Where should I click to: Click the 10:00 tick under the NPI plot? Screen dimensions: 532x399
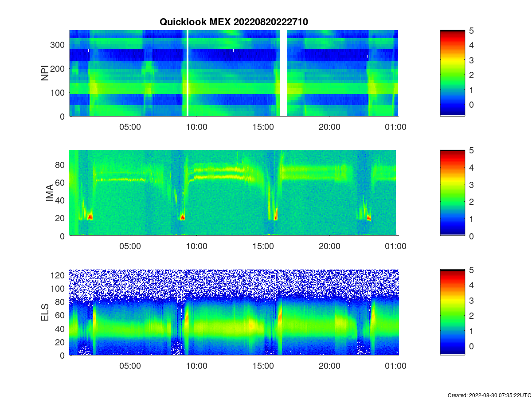(x=196, y=127)
